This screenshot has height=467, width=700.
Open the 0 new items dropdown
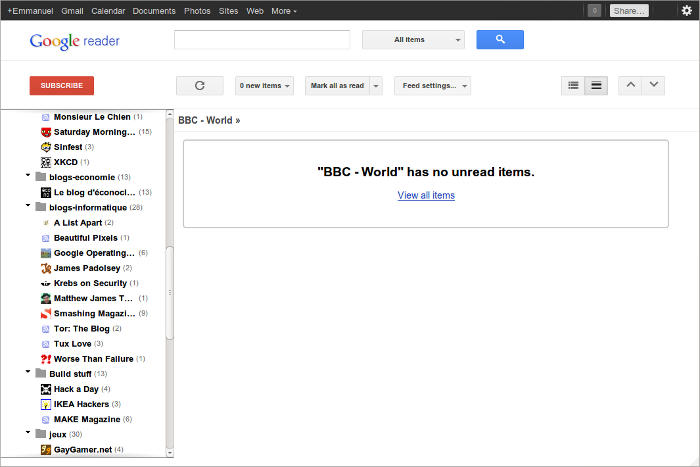point(264,85)
